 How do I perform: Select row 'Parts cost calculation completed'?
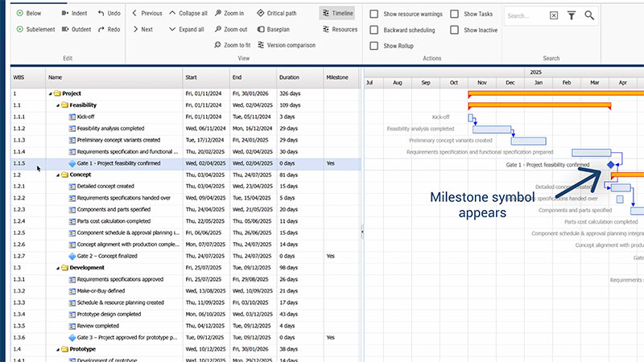(x=186, y=221)
